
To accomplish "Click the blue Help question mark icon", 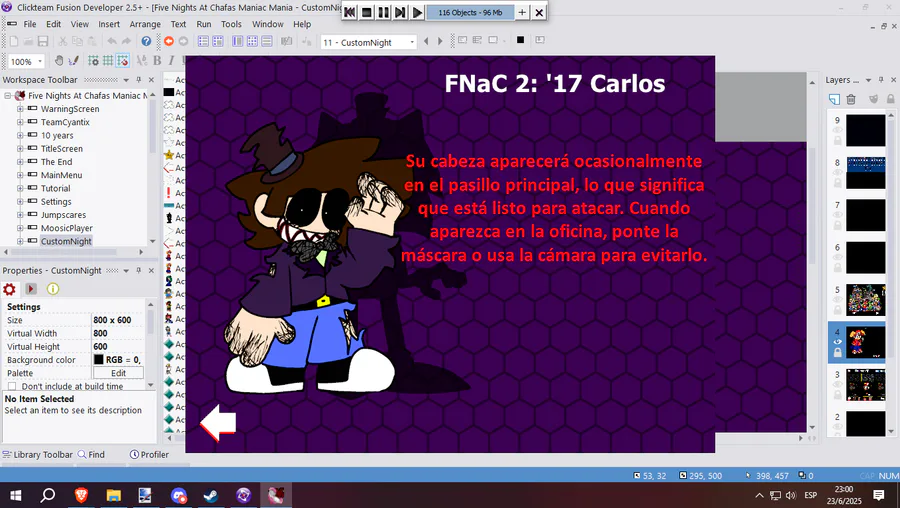I will click(x=146, y=41).
